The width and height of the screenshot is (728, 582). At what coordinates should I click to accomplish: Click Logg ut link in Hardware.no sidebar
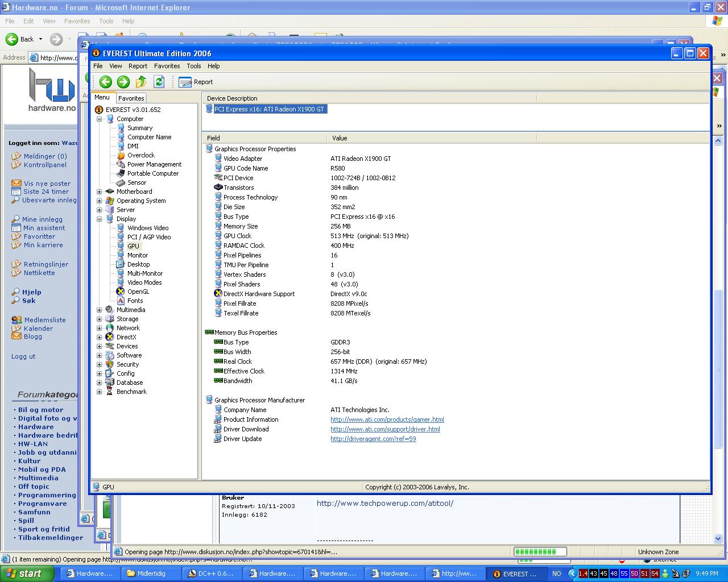(23, 356)
